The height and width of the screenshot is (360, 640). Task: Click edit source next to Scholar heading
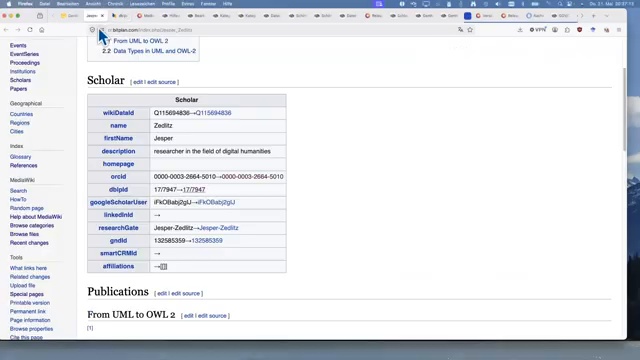click(161, 82)
